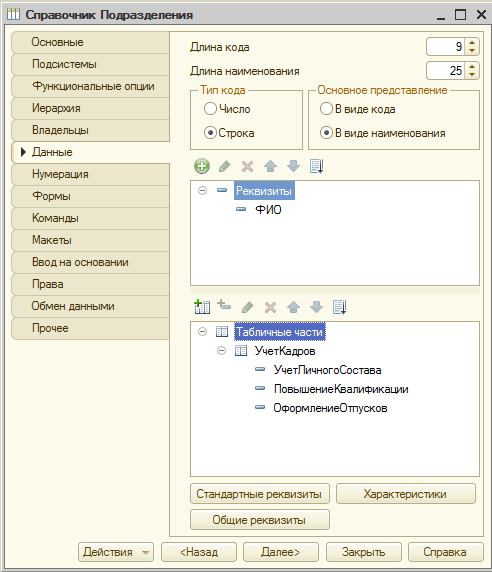Click the Закрыть button
The height and width of the screenshot is (572, 492).
[364, 552]
